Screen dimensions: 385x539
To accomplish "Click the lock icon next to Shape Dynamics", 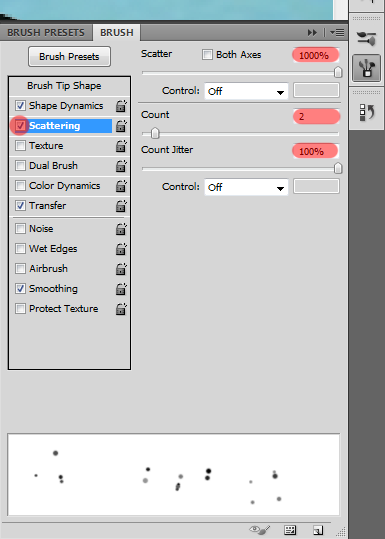I will (x=121, y=106).
